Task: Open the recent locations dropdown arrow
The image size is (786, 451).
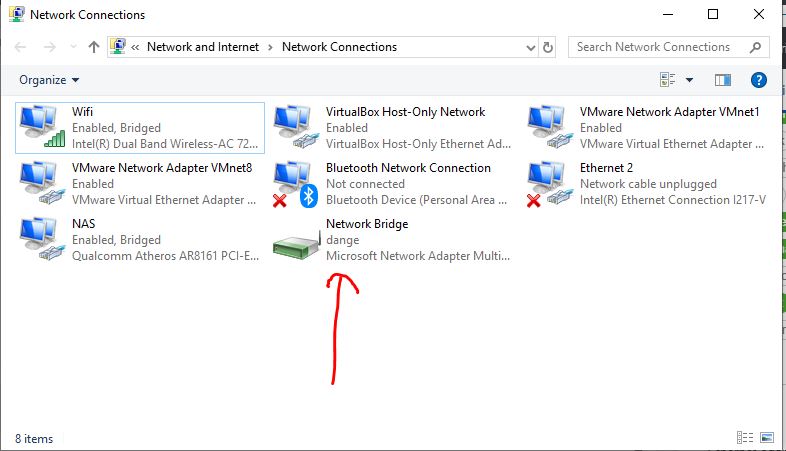Action: [x=74, y=47]
